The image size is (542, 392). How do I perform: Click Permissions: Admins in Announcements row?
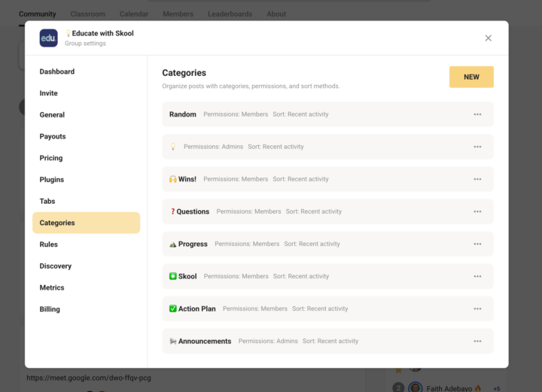pos(268,342)
